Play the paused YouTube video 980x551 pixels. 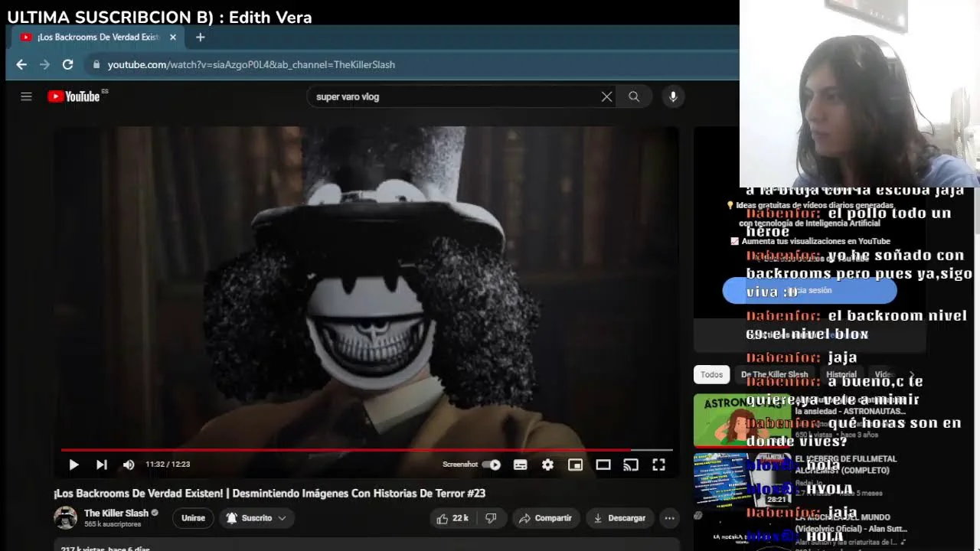pyautogui.click(x=73, y=465)
